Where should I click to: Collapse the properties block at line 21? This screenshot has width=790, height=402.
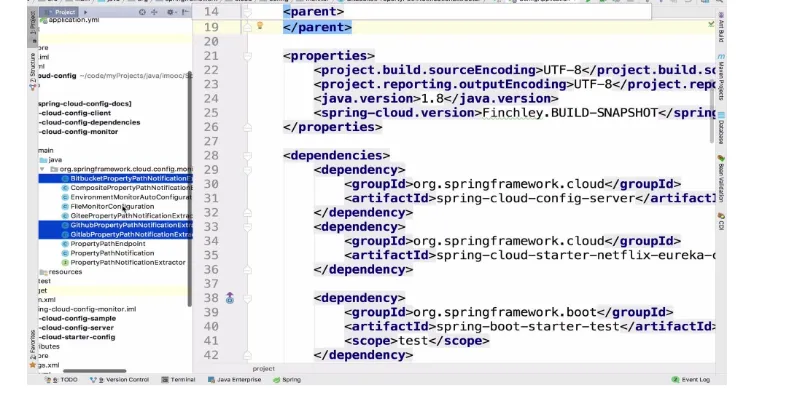point(247,56)
